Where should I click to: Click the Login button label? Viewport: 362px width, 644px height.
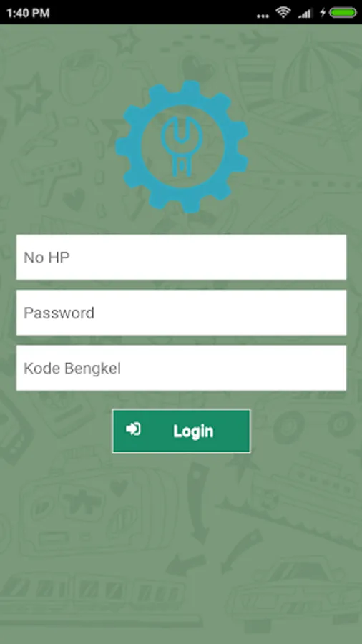pyautogui.click(x=193, y=431)
